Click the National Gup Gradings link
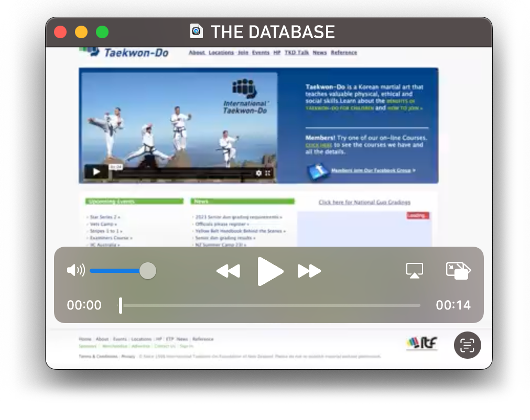The width and height of the screenshot is (530, 420). tap(364, 202)
